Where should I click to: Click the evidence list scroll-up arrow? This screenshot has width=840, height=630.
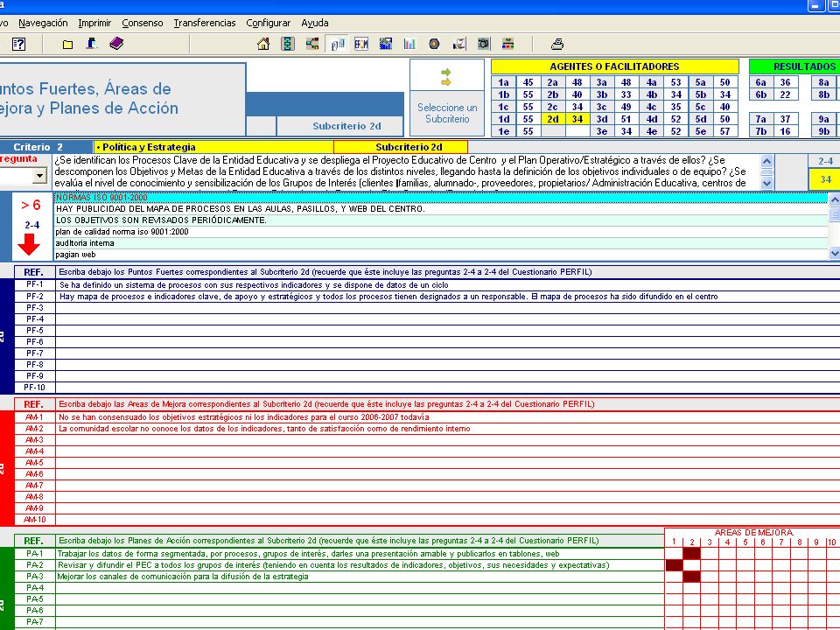click(835, 199)
